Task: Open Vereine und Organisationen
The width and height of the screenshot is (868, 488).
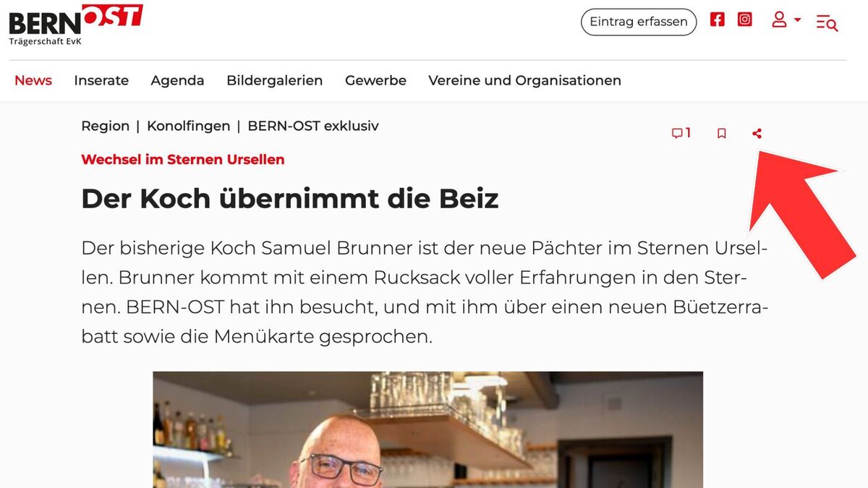Action: click(524, 80)
